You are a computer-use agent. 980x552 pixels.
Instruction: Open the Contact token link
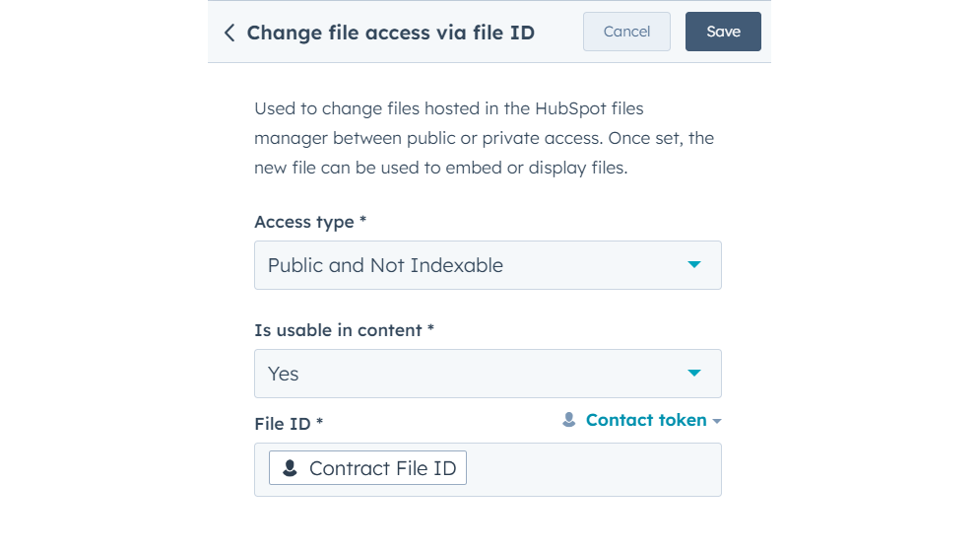(x=646, y=420)
